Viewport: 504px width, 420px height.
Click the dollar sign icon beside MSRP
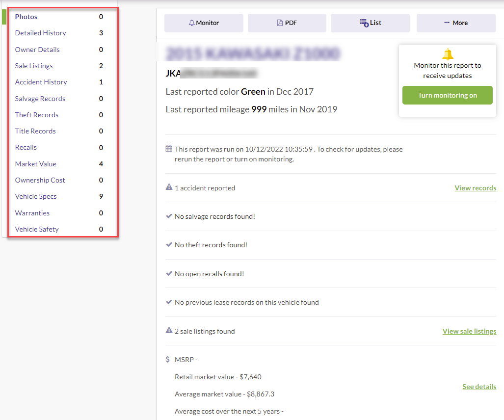point(168,359)
